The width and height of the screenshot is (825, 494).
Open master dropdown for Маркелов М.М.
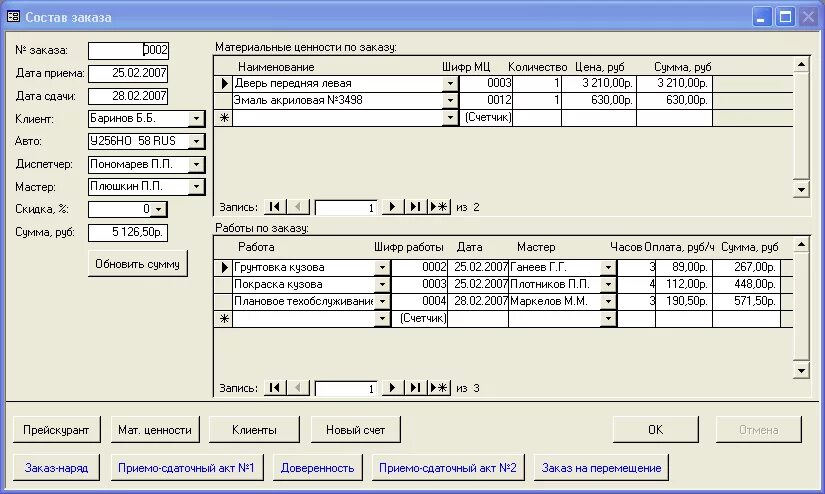pos(608,301)
